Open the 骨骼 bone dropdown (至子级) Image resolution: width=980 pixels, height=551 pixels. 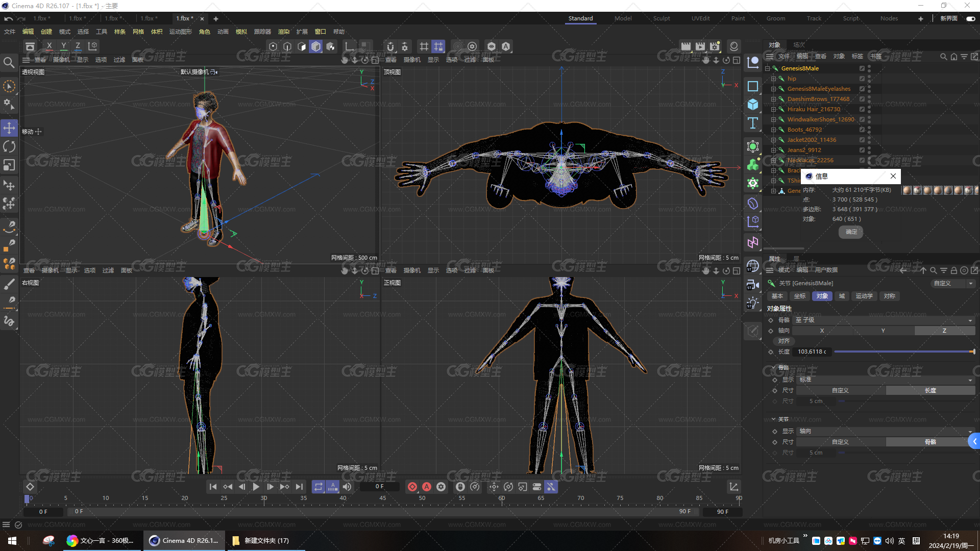884,320
